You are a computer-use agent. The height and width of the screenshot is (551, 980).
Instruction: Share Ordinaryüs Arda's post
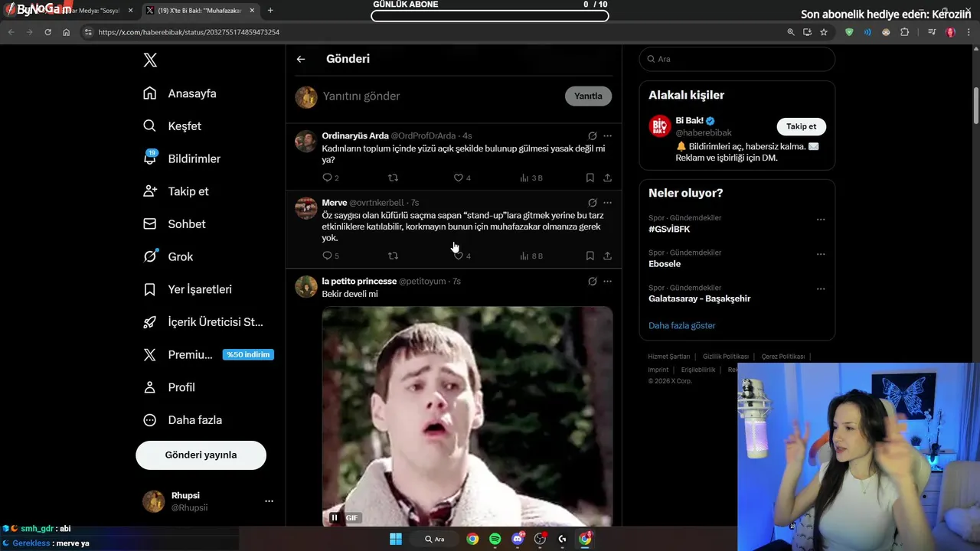click(x=607, y=178)
